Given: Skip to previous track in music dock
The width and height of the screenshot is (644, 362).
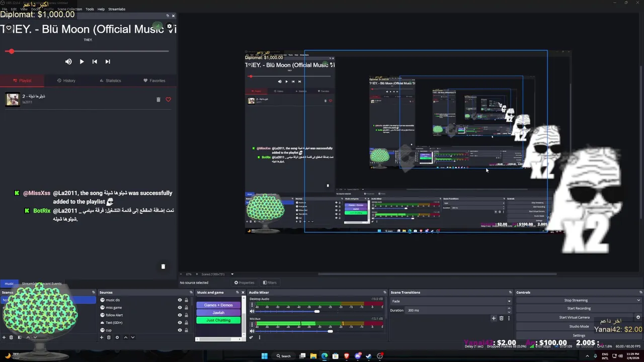Looking at the screenshot, I should (95, 61).
